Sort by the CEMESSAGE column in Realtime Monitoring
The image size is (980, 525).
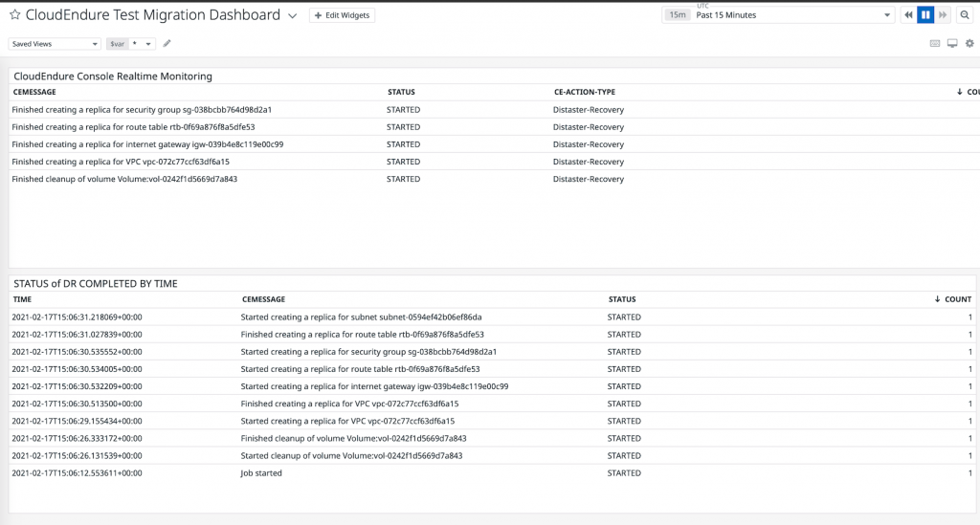[x=35, y=92]
